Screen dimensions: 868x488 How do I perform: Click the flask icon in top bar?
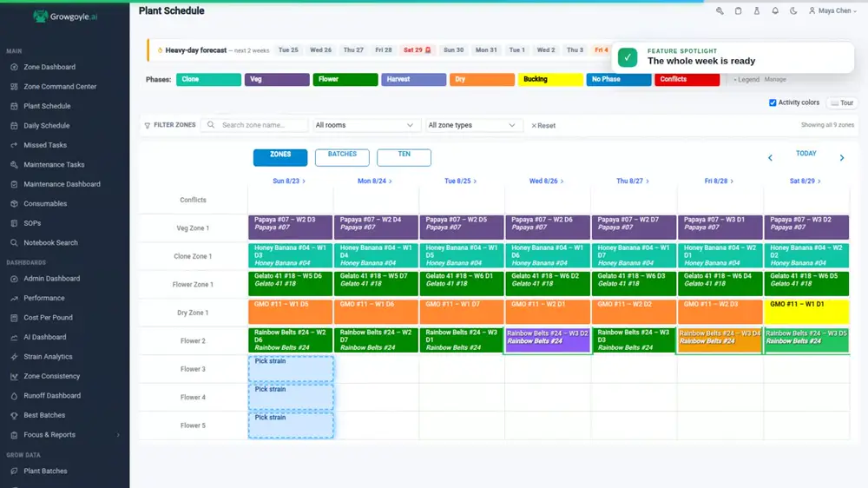757,10
